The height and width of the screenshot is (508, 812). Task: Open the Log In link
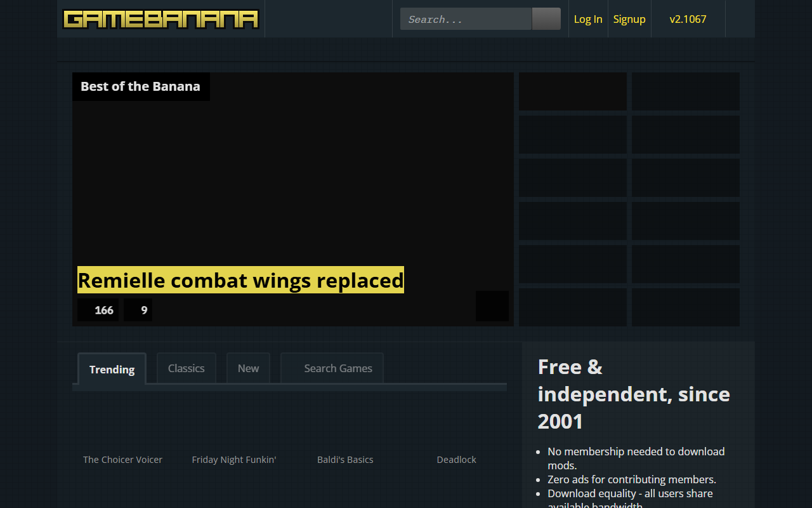[588, 19]
